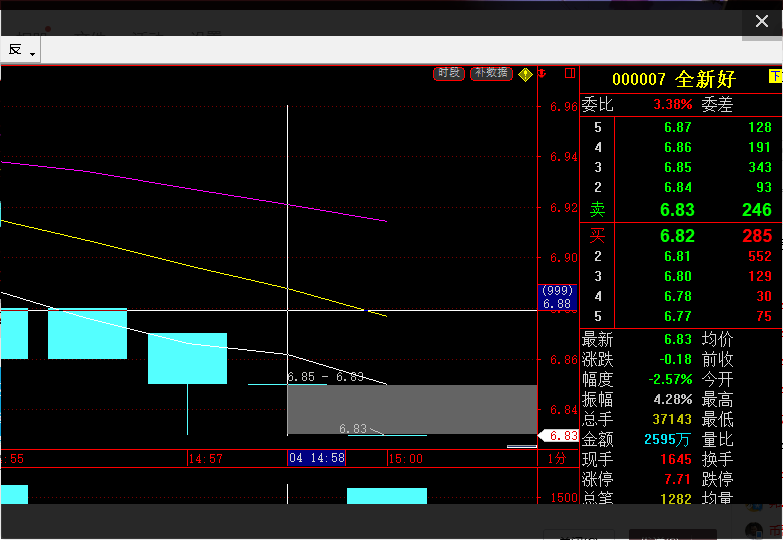Click the highlighted 04 14:58 time marker

pos(317,458)
